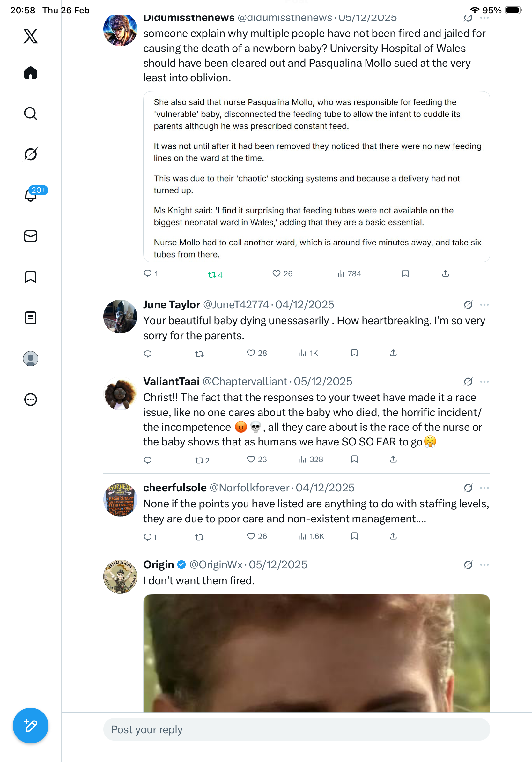Image resolution: width=532 pixels, height=762 pixels.
Task: Open Direct Messages in sidebar
Action: [x=31, y=236]
